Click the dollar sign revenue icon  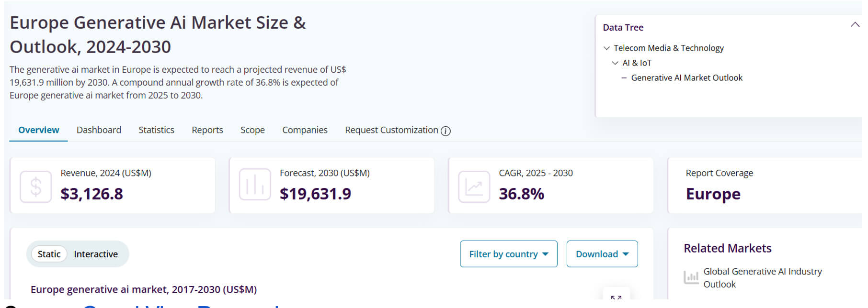tap(35, 187)
